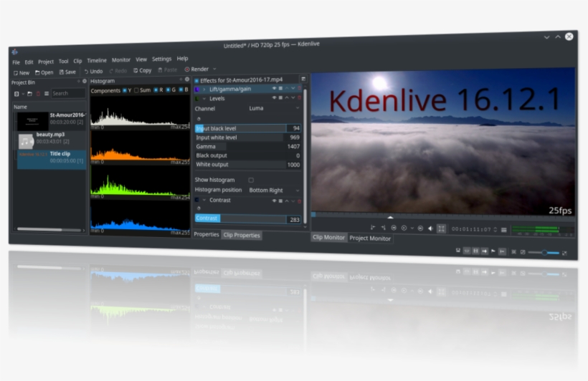
Task: Move the Contrast effect up
Action: click(287, 201)
